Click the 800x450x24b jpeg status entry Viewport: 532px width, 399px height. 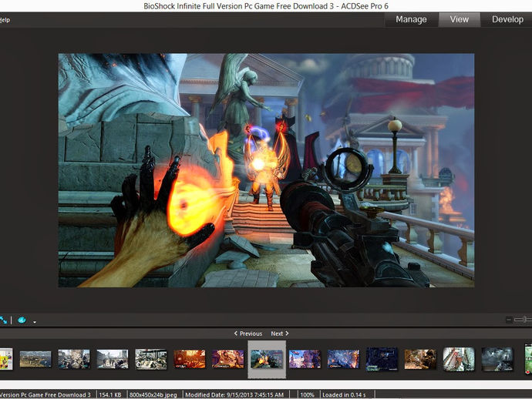tap(153, 394)
